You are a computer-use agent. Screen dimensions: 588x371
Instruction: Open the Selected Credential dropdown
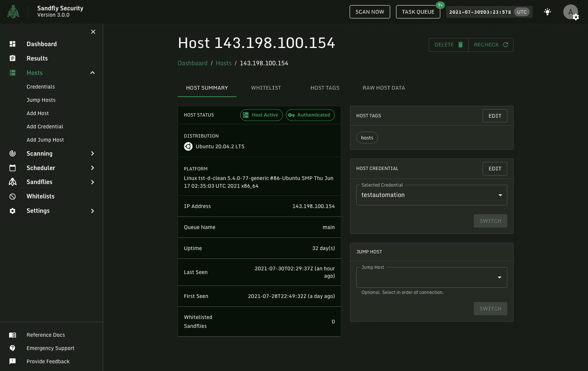click(x=431, y=195)
